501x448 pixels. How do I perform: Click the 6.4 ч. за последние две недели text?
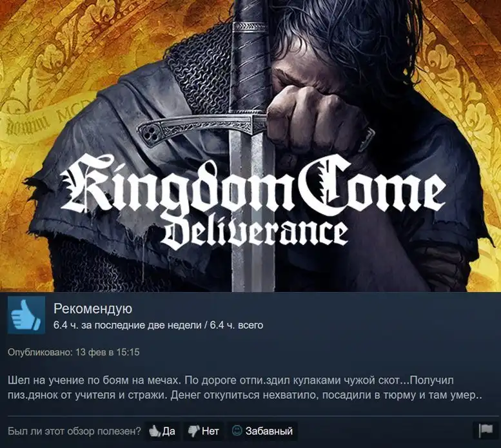tap(128, 326)
